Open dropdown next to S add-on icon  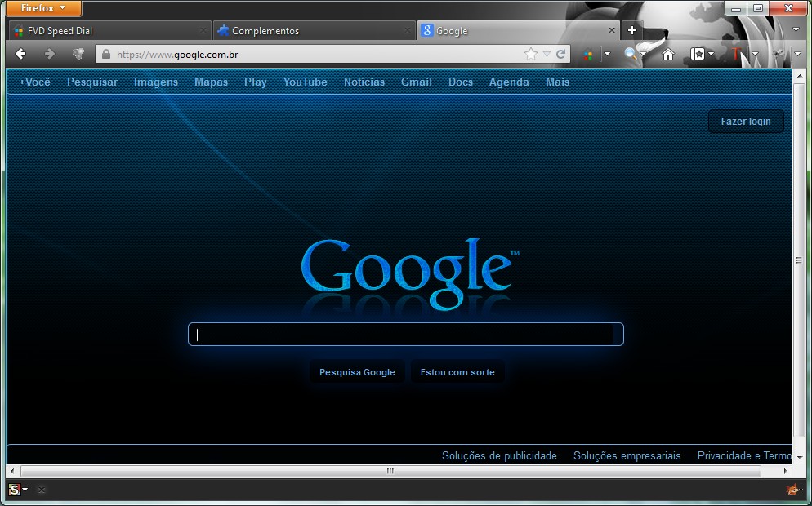(25, 490)
